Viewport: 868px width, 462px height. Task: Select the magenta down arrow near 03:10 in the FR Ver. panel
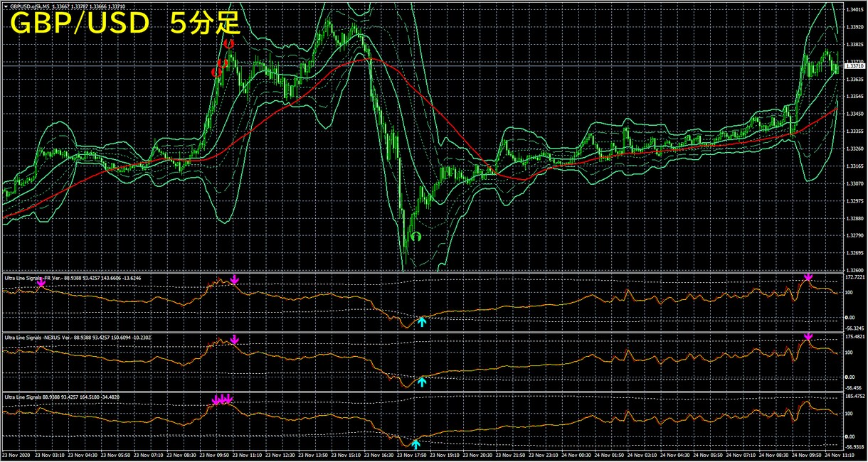tap(41, 283)
